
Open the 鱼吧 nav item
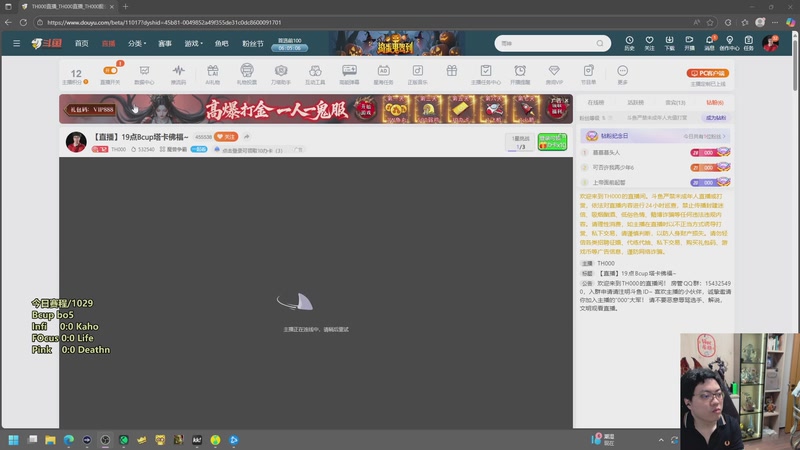coord(221,43)
